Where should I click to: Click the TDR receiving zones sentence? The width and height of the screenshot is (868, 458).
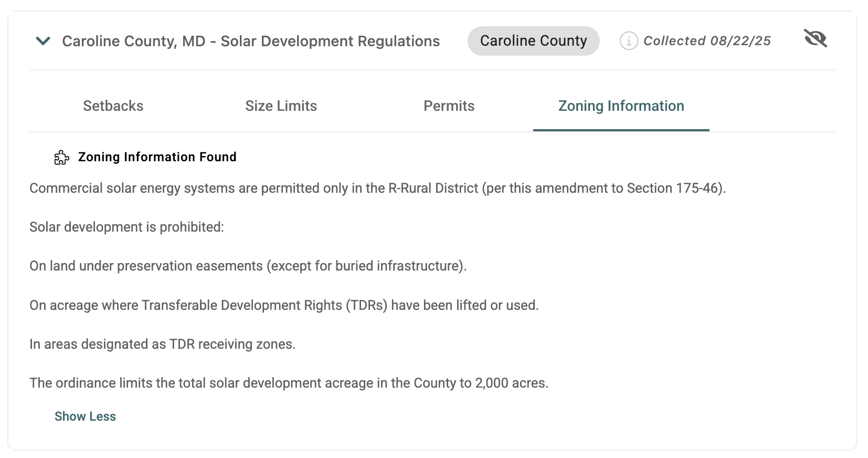pos(162,345)
